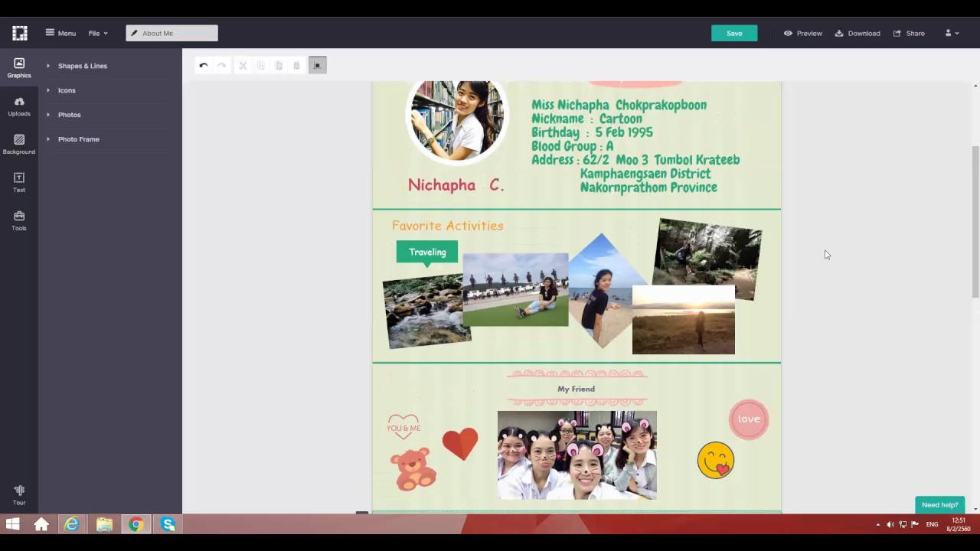Select the YOU & ME heart graphic

(x=403, y=426)
